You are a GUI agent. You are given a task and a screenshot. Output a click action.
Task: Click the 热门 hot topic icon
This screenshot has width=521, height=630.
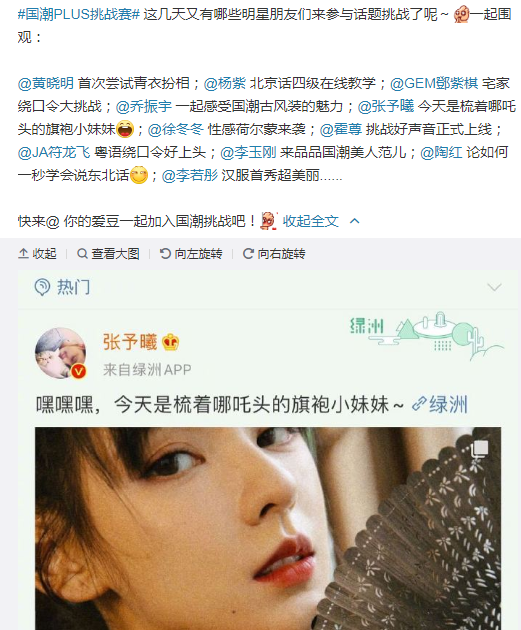42,287
